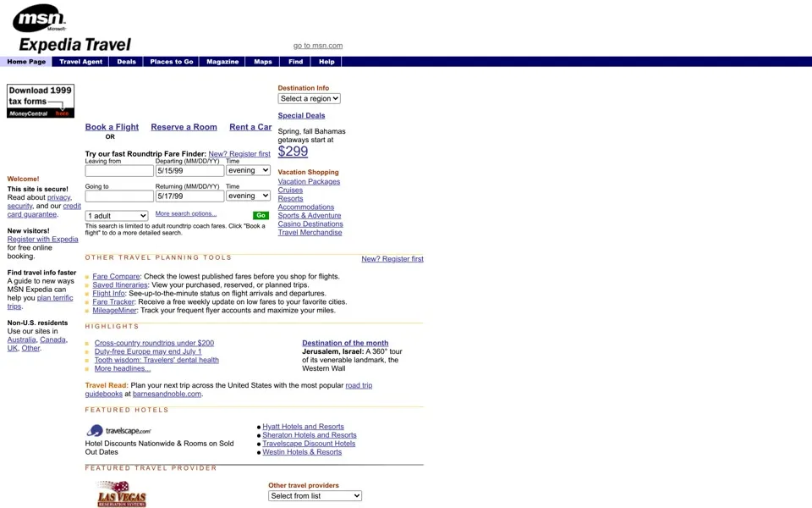Open the Australia site link
812x508 pixels.
[x=21, y=340]
